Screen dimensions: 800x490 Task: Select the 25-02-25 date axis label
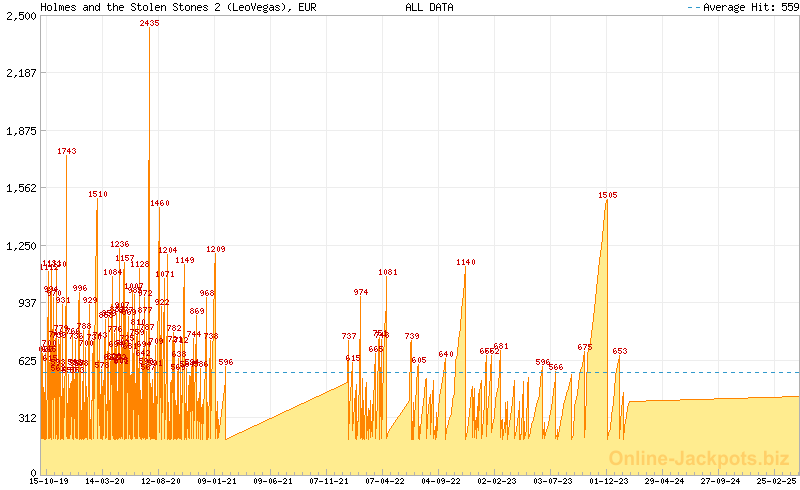[776, 481]
